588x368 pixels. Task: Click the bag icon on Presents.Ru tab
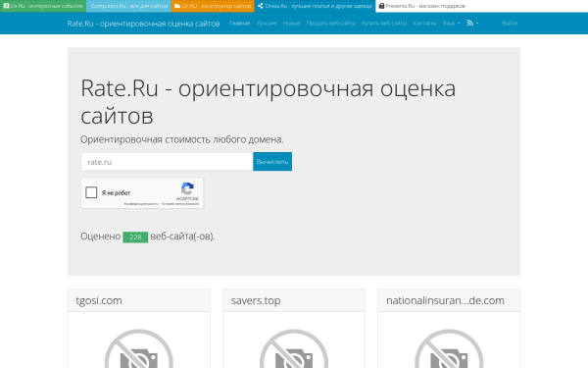pyautogui.click(x=381, y=6)
